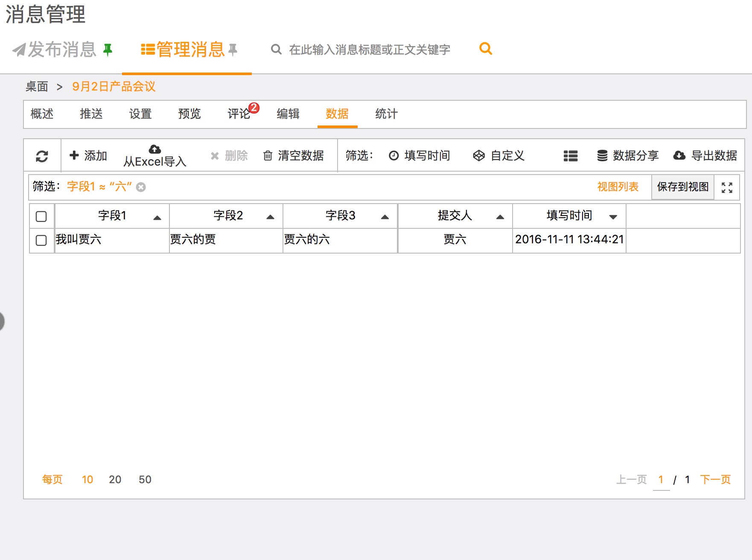This screenshot has width=752, height=560.
Task: Click the refresh data icon
Action: [42, 156]
